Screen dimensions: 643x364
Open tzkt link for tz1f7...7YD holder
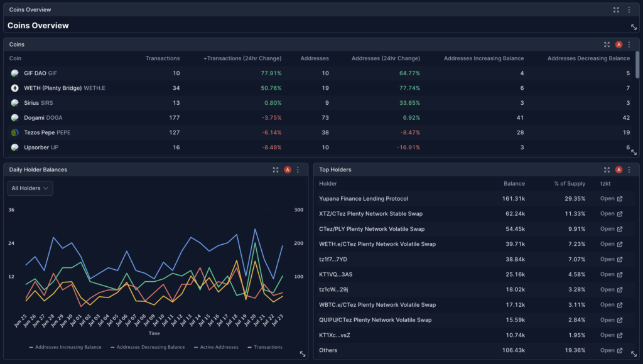(x=612, y=259)
